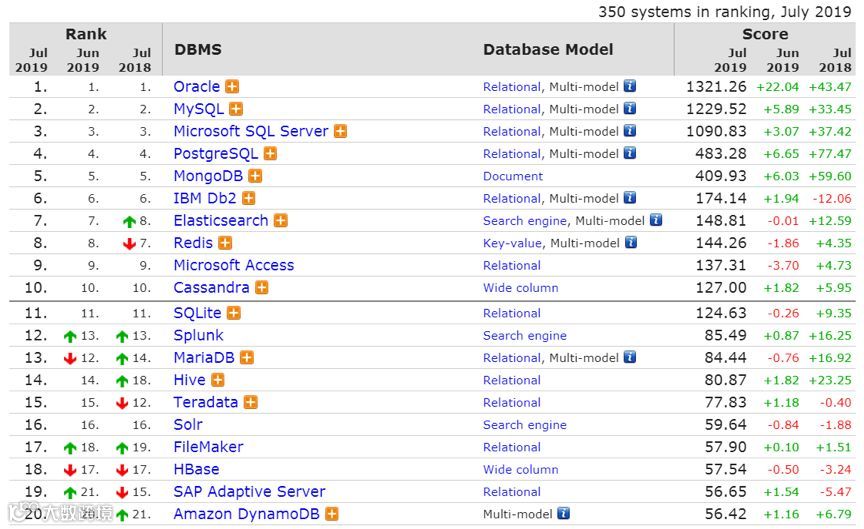Click Search engine link in Solr row
Viewport: 864px width, 529px height.
(x=524, y=425)
